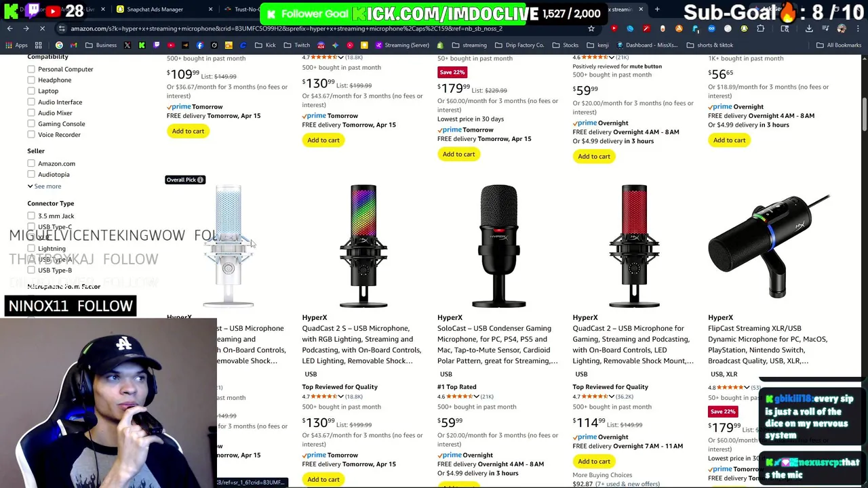The width and height of the screenshot is (868, 488).
Task: Tick the Amazon.com seller checkbox
Action: point(31,163)
